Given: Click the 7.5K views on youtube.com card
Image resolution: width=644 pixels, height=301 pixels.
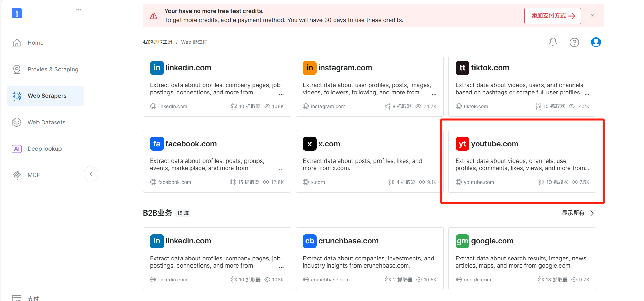Looking at the screenshot, I should click(x=580, y=182).
